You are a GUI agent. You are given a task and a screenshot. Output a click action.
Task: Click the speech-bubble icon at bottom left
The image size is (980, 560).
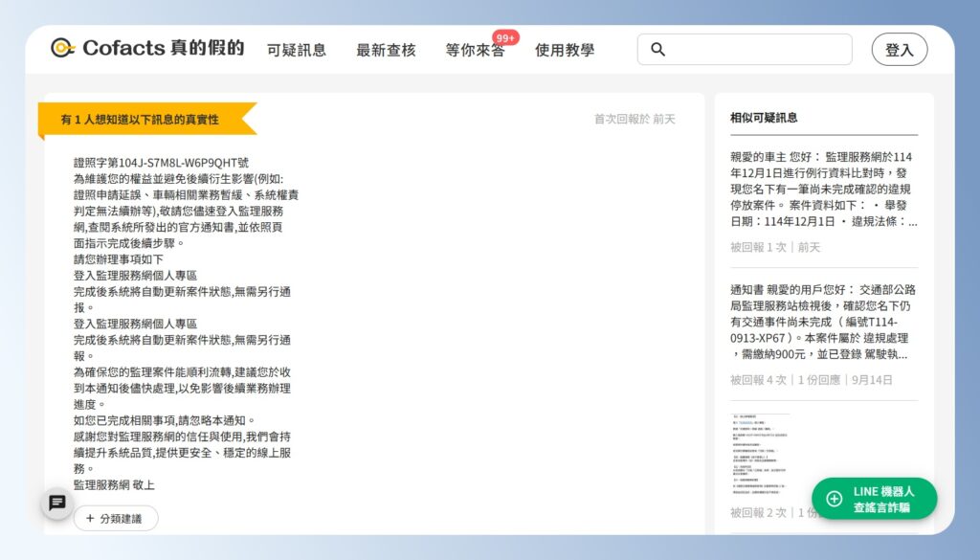point(56,502)
